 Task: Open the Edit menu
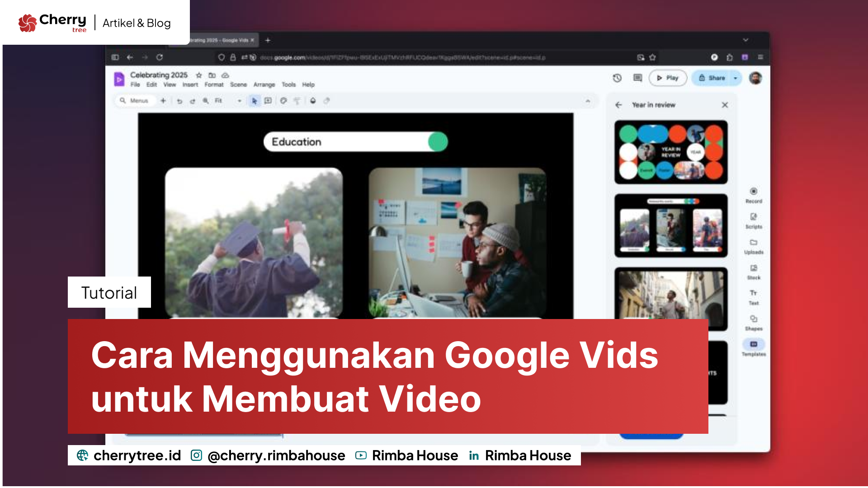click(x=151, y=84)
